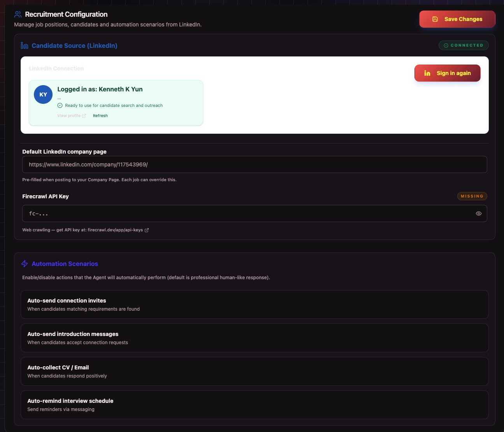Click the check icon in CONNECTED badge
The image size is (504, 432).
[446, 45]
